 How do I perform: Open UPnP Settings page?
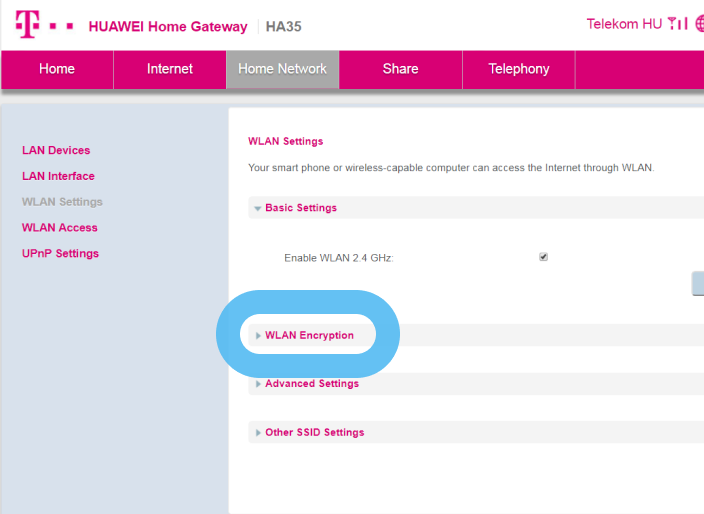click(x=60, y=254)
